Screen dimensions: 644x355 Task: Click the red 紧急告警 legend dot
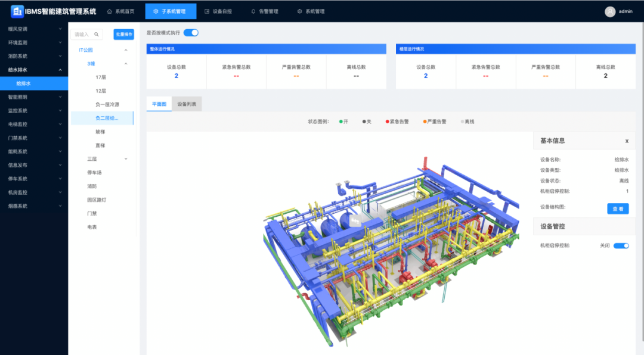tap(387, 122)
